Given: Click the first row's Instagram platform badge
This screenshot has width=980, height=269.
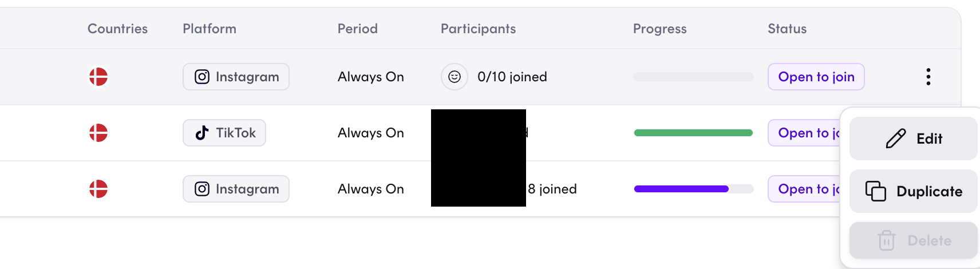Looking at the screenshot, I should tap(236, 77).
